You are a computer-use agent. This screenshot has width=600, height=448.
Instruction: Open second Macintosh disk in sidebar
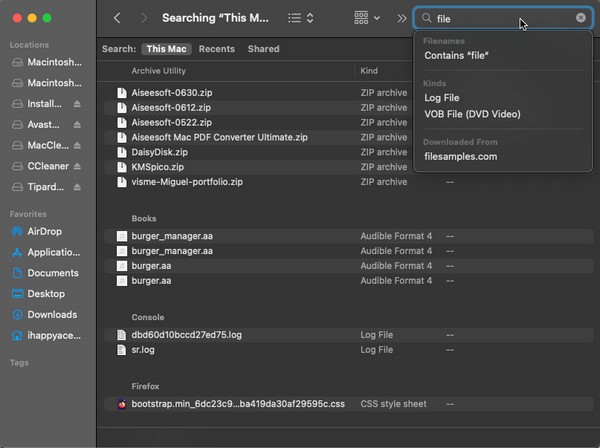pyautogui.click(x=48, y=83)
